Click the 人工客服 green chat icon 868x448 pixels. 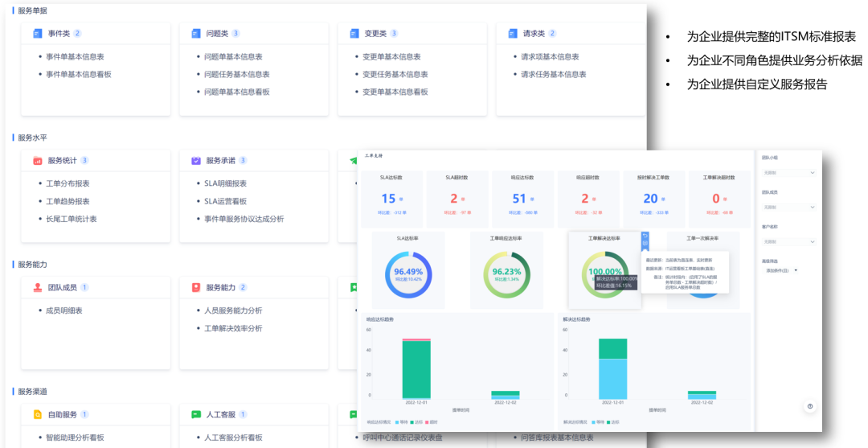pyautogui.click(x=195, y=415)
